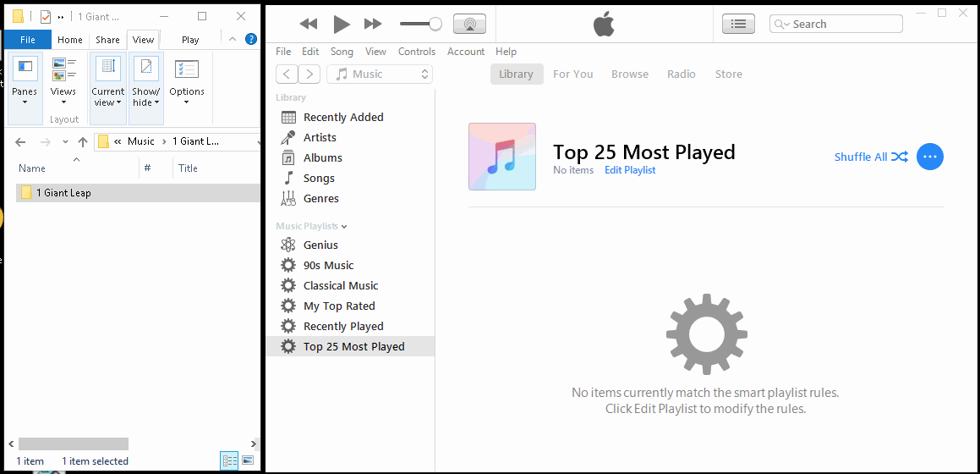Switch to the Library tab
This screenshot has width=980, height=474.
[x=517, y=74]
